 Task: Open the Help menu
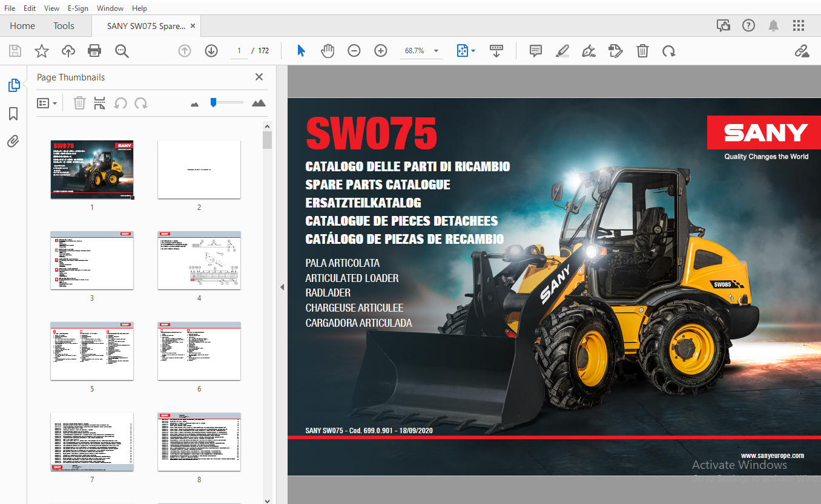[x=139, y=8]
